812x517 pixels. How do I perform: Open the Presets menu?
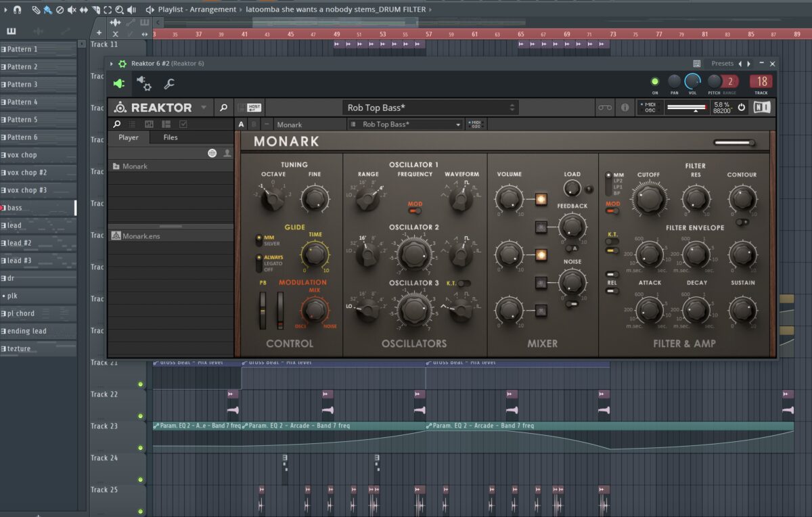[722, 64]
